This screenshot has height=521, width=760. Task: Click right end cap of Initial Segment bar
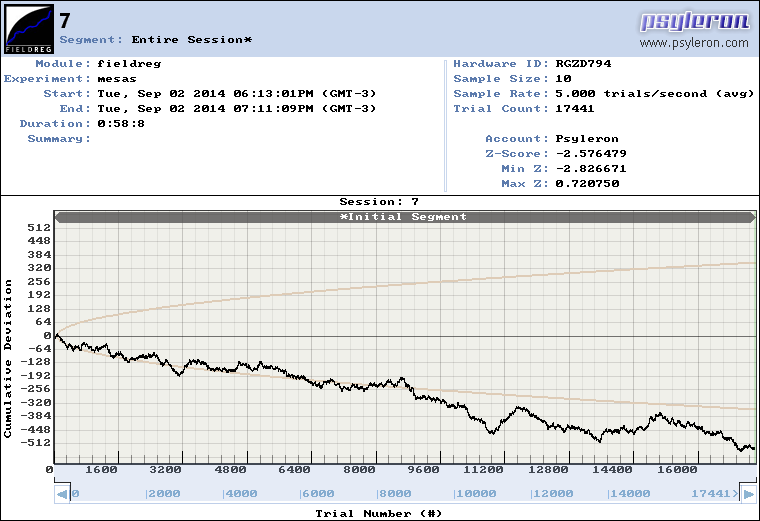[x=750, y=216]
